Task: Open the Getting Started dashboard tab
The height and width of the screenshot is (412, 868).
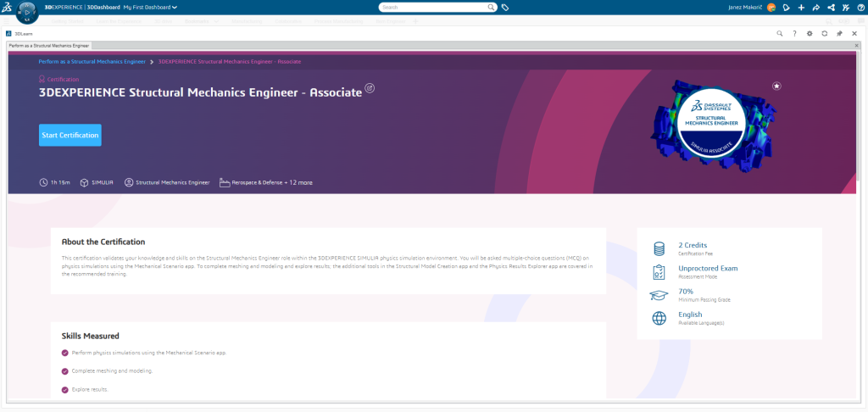Action: [66, 21]
